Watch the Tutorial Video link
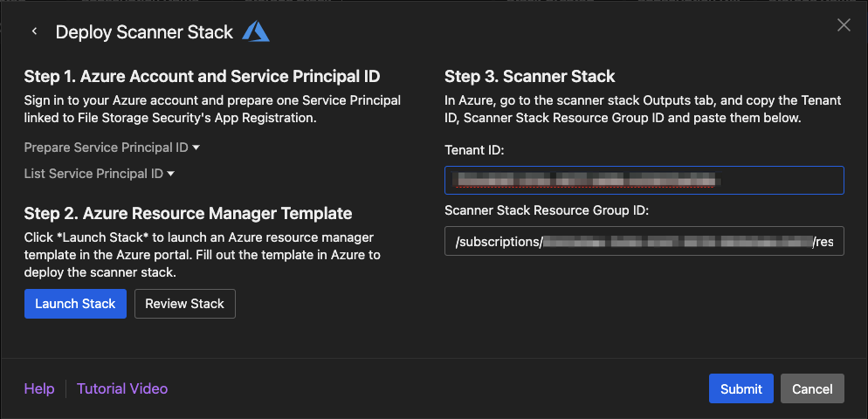Viewport: 868px width, 419px height. 122,388
